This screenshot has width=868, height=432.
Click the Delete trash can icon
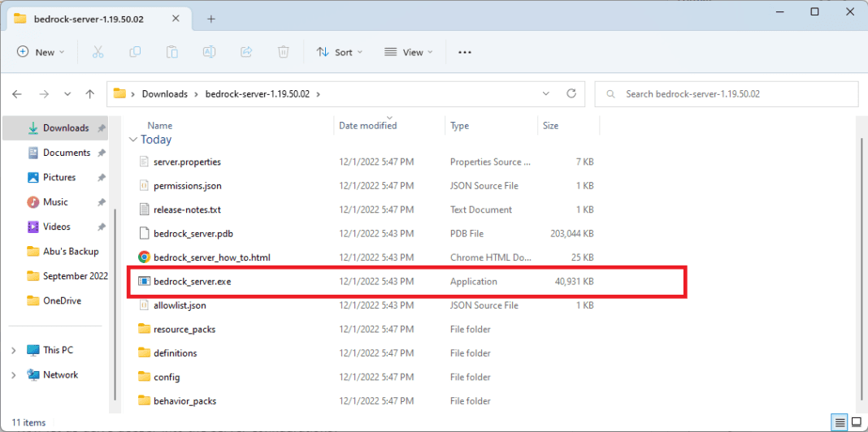pyautogui.click(x=283, y=52)
